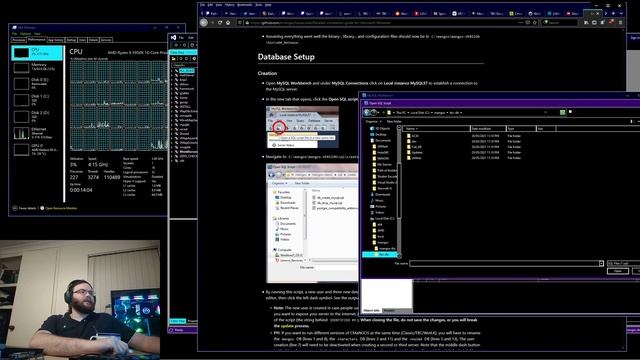Open Firefox History menu
Viewport: 640px width, 360px height.
(x=230, y=5)
